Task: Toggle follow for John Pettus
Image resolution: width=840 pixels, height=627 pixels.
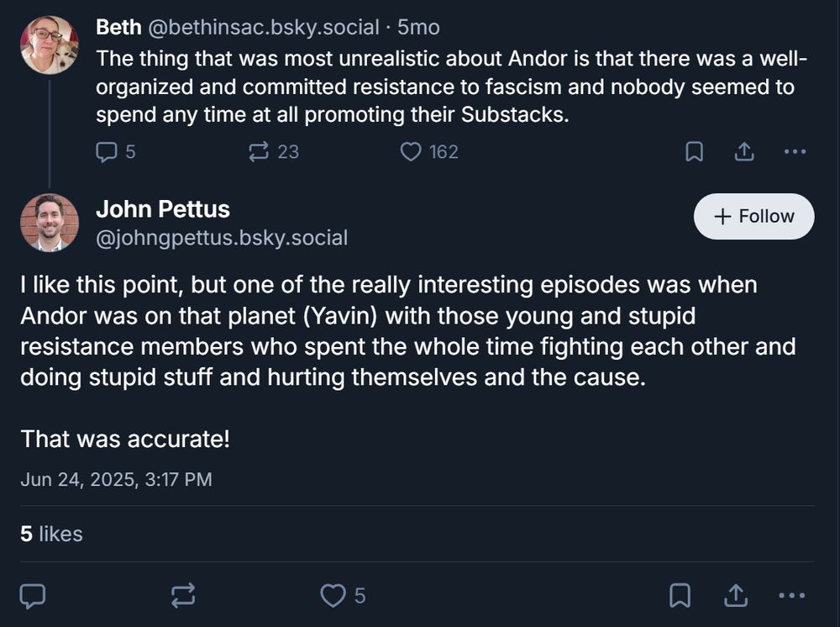Action: tap(753, 216)
